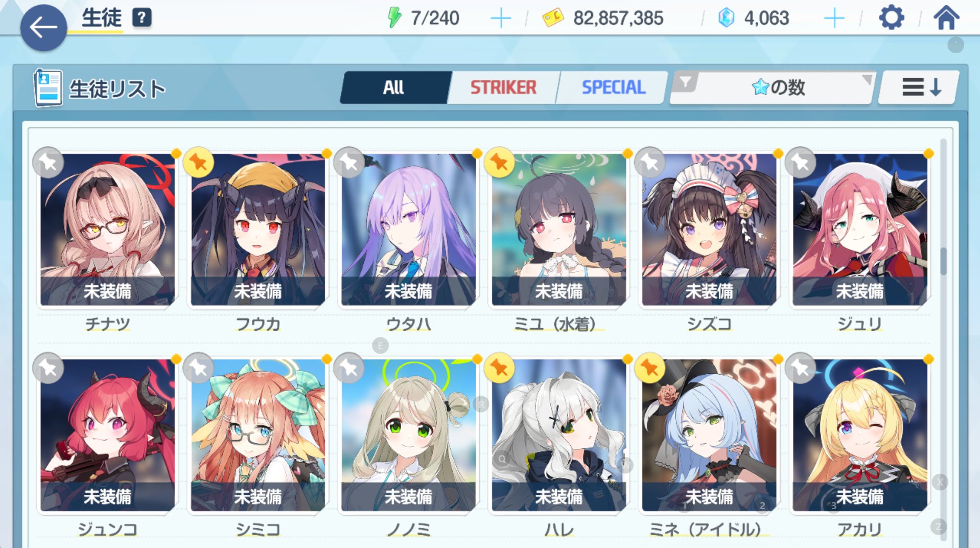
Task: Switch to the STRIKER tab
Action: click(503, 87)
